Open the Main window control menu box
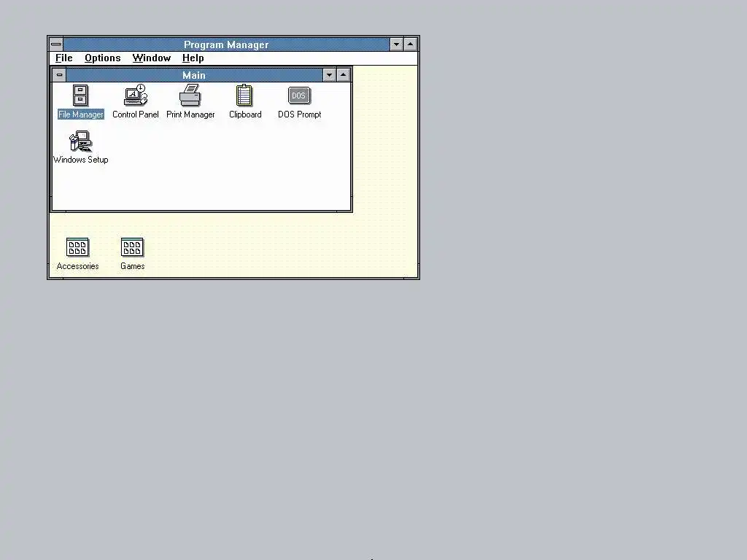Image resolution: width=747 pixels, height=560 pixels. point(59,75)
